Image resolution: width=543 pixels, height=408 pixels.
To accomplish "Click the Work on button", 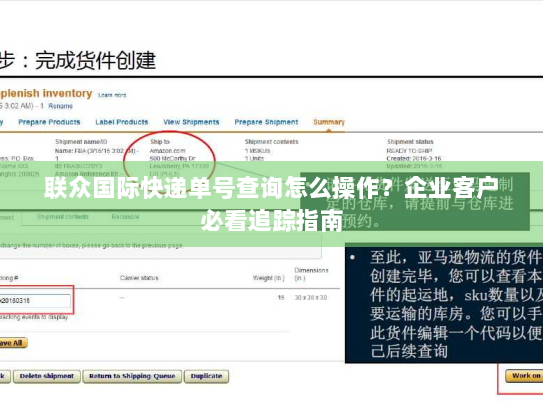I will pyautogui.click(x=524, y=376).
